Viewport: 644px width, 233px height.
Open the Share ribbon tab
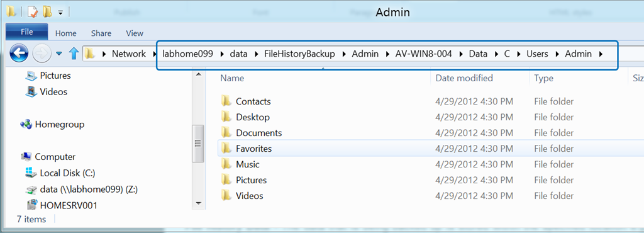101,33
